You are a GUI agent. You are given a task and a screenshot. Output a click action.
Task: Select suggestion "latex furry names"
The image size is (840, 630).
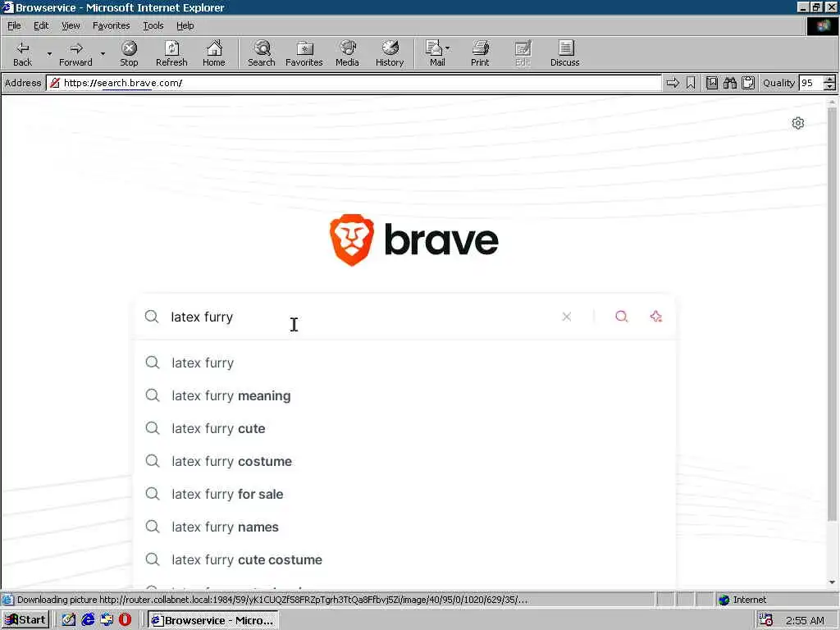[405, 527]
